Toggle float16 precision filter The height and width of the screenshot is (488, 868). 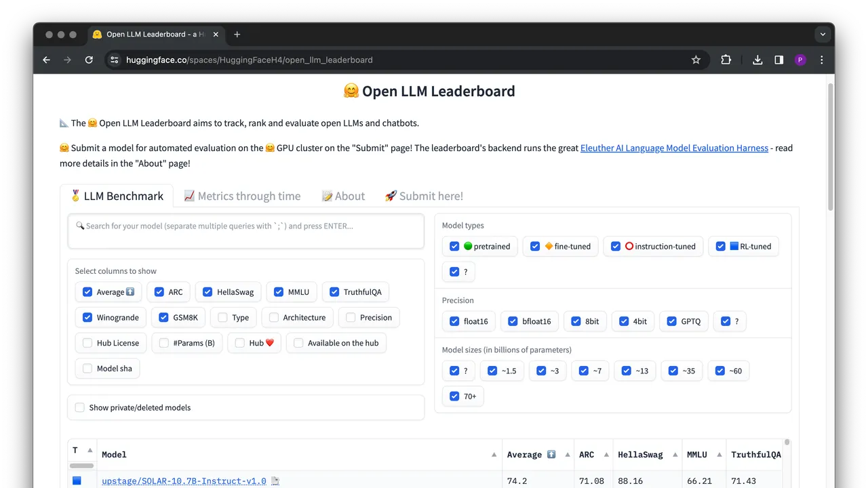(454, 321)
